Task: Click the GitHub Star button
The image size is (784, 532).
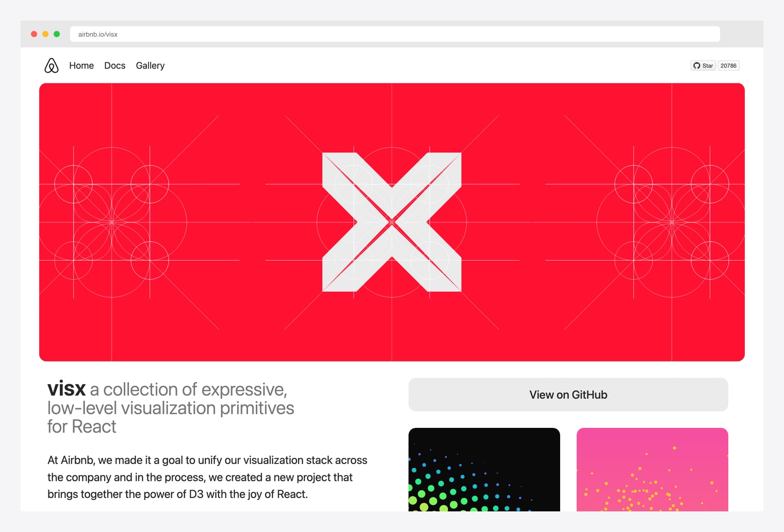Action: (703, 65)
